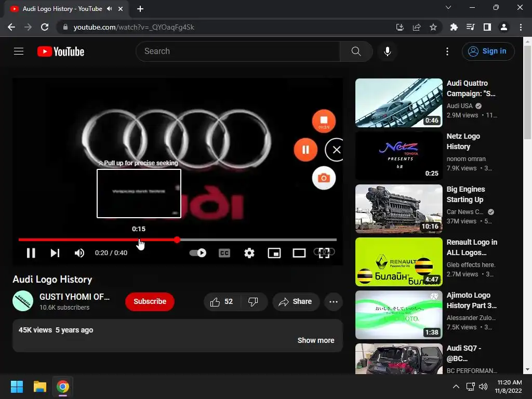Screen dimensions: 532x399
Task: Open the GUSTI YHOMI OF... channel name
Action: [x=74, y=297]
